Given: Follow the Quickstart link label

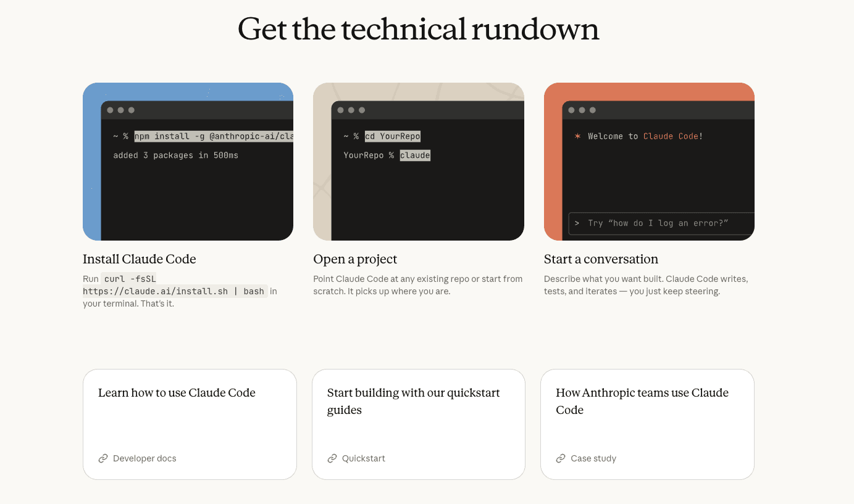Looking at the screenshot, I should tap(364, 458).
